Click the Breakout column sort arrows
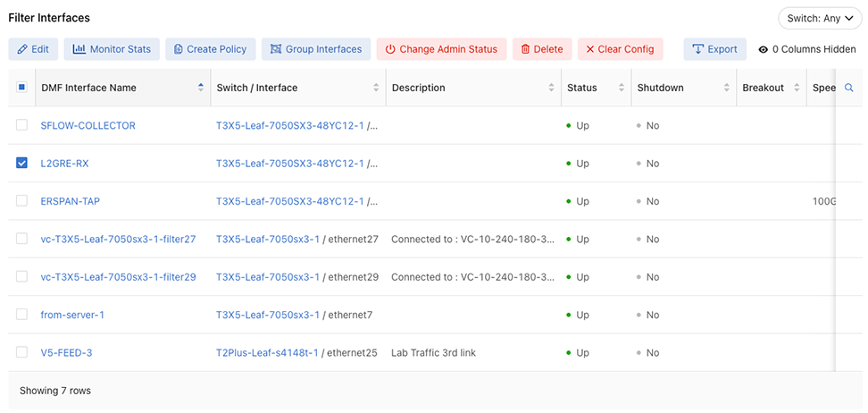868x413 pixels. click(x=797, y=88)
